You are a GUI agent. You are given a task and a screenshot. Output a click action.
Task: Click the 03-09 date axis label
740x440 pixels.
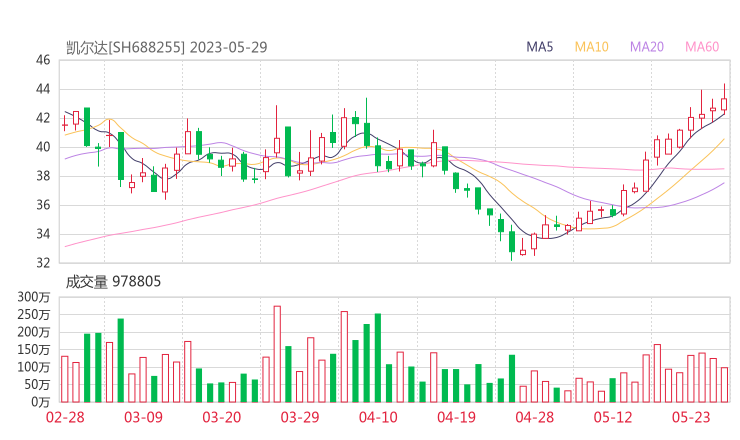[x=143, y=417]
